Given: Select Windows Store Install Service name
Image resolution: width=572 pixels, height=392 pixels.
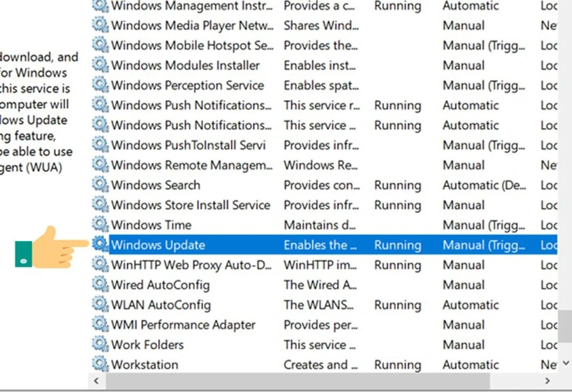Looking at the screenshot, I should point(191,205).
